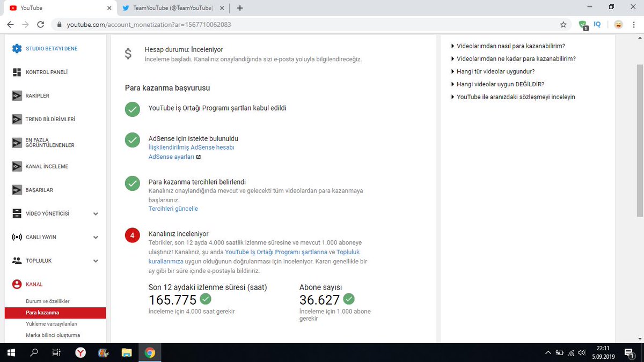
Task: Click the volume icon in tray
Action: pyautogui.click(x=582, y=352)
